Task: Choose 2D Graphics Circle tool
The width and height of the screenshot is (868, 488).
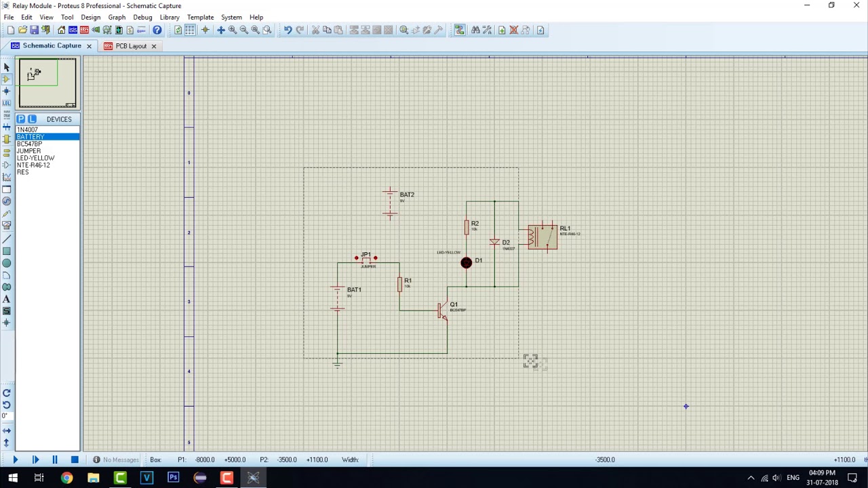Action: point(7,263)
